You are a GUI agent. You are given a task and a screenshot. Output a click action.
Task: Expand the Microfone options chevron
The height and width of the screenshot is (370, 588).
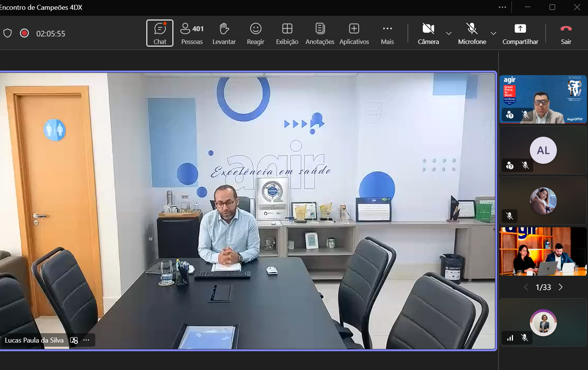493,33
